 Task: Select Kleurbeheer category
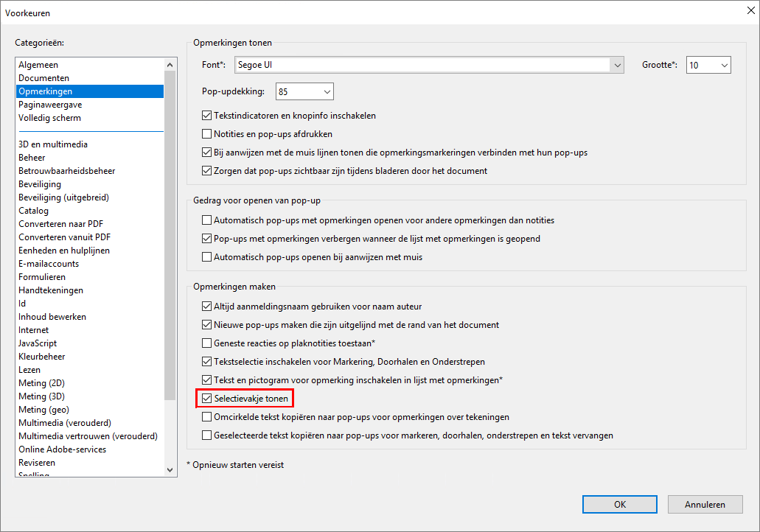90,357
